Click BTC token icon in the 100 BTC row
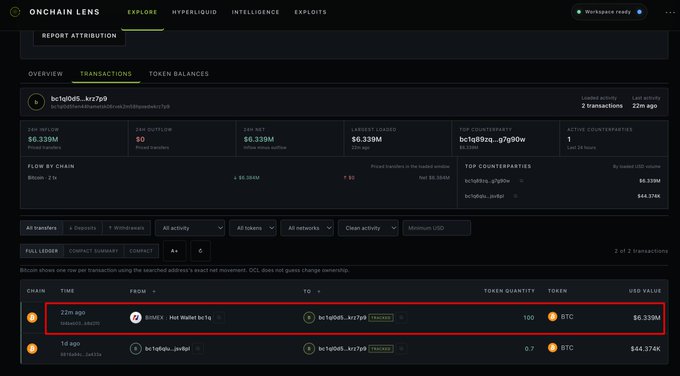The height and width of the screenshot is (376, 680). coord(552,317)
